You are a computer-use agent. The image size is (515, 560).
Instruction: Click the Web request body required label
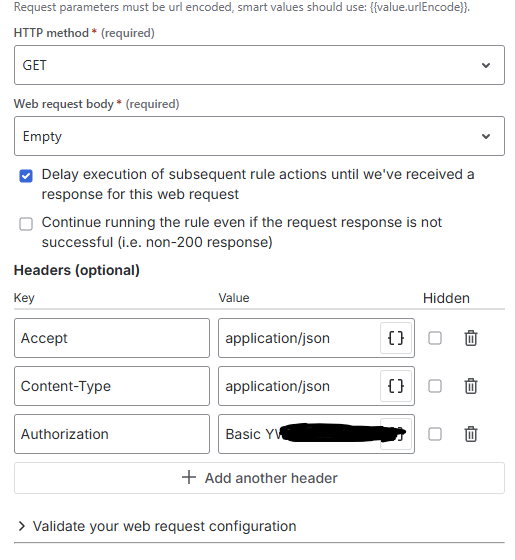tap(96, 104)
